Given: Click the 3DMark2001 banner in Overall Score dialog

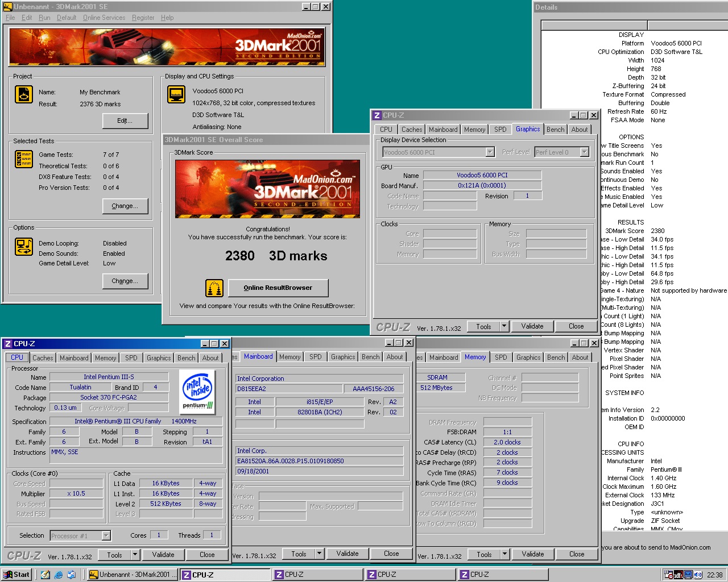Looking at the screenshot, I should point(268,189).
